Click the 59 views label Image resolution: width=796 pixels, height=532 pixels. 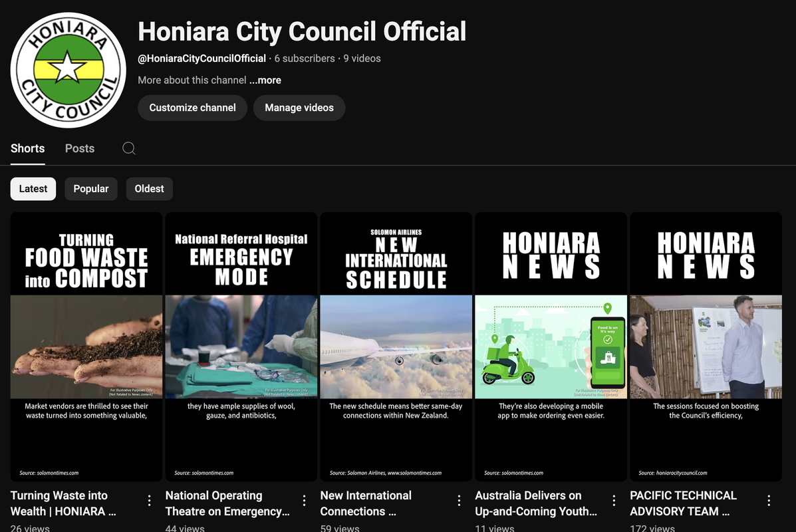[340, 528]
